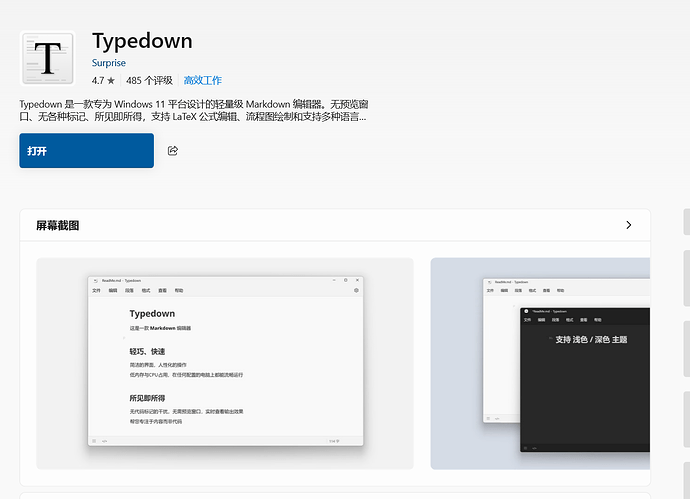The height and width of the screenshot is (499, 690).
Task: Click the word count in first screenshot's status bar
Action: pyautogui.click(x=334, y=441)
